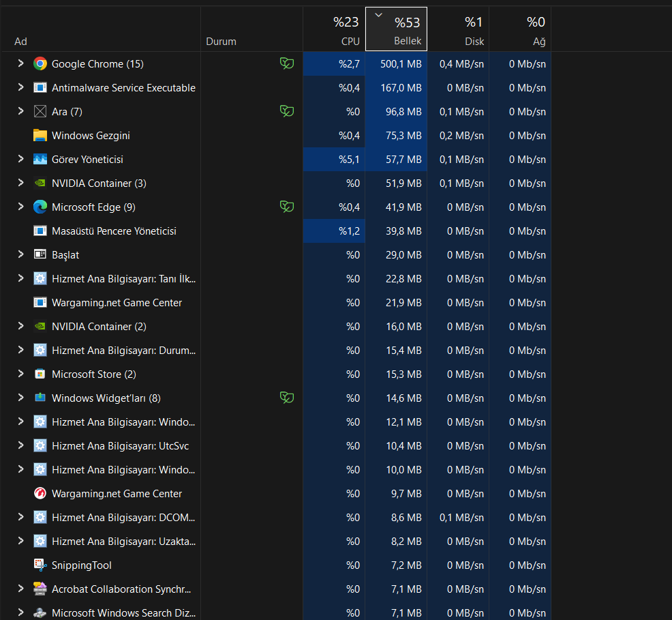Image resolution: width=672 pixels, height=620 pixels.
Task: Sort processes by the Disk column
Action: click(458, 29)
